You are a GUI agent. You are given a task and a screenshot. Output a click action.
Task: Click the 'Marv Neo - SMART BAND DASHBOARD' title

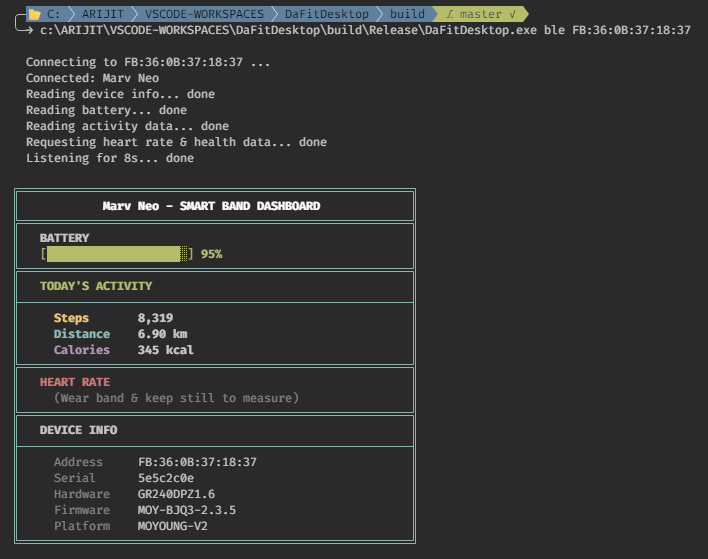click(x=211, y=206)
